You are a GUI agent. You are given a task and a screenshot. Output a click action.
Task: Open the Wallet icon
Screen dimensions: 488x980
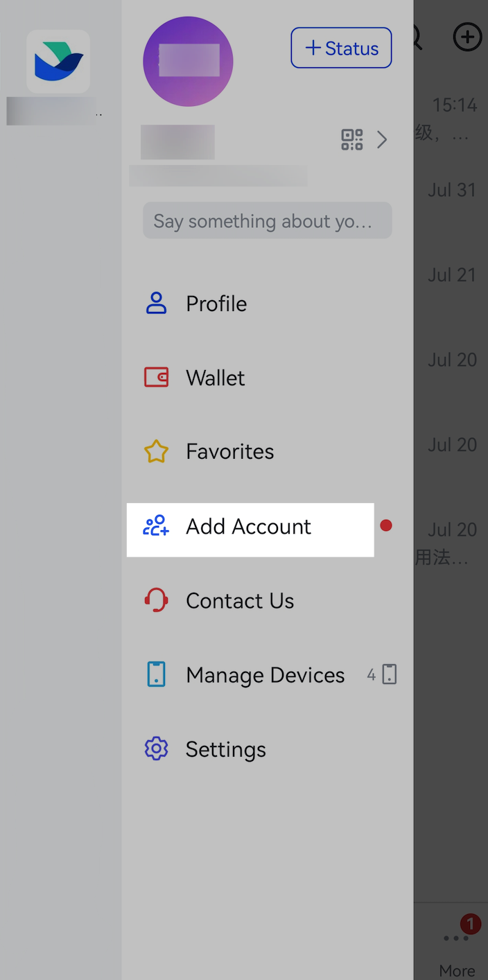click(156, 377)
